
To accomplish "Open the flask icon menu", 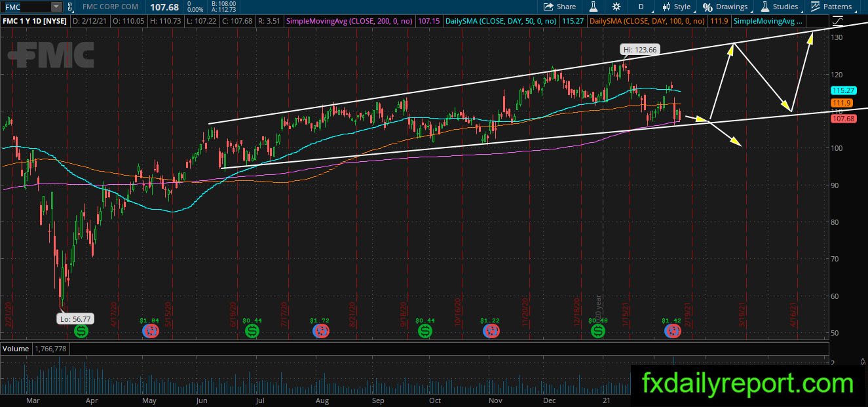I will pos(594,7).
